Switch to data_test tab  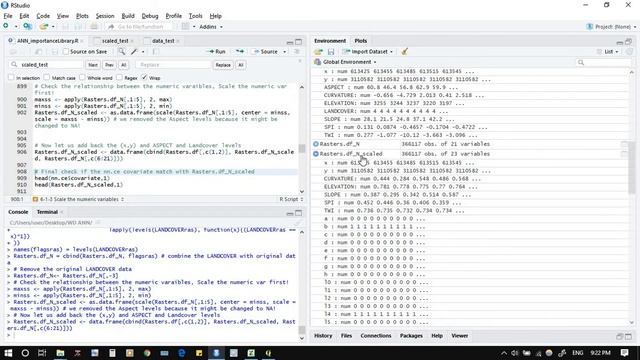click(163, 41)
